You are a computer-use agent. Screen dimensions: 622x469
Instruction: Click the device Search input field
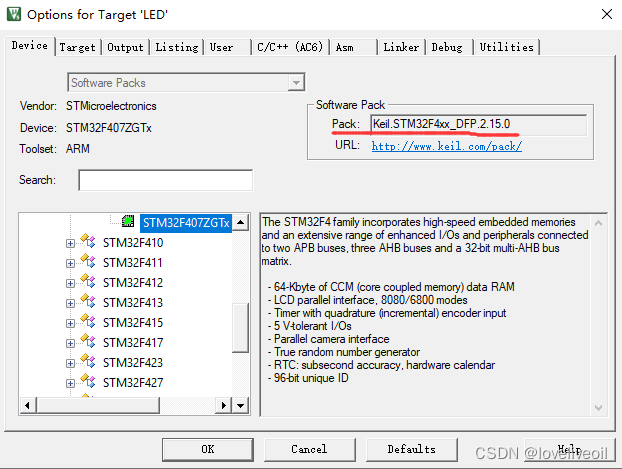pyautogui.click(x=165, y=180)
